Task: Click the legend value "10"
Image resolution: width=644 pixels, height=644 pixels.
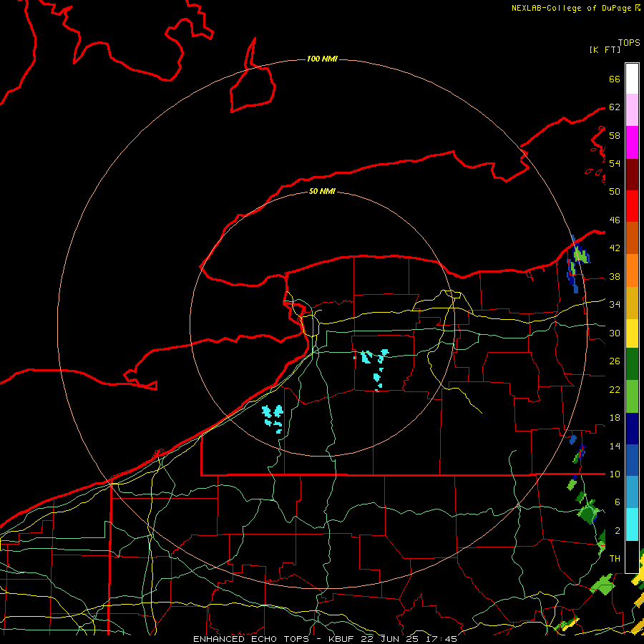Action: pos(615,474)
